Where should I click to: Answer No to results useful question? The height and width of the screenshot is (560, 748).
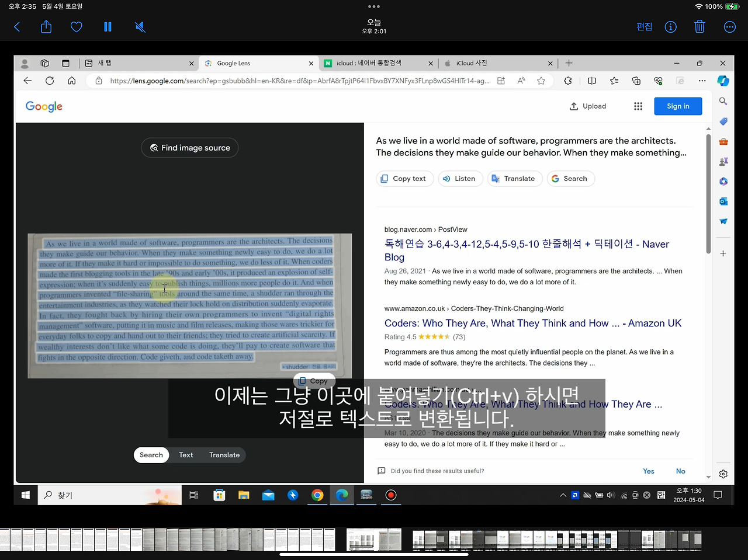point(681,471)
